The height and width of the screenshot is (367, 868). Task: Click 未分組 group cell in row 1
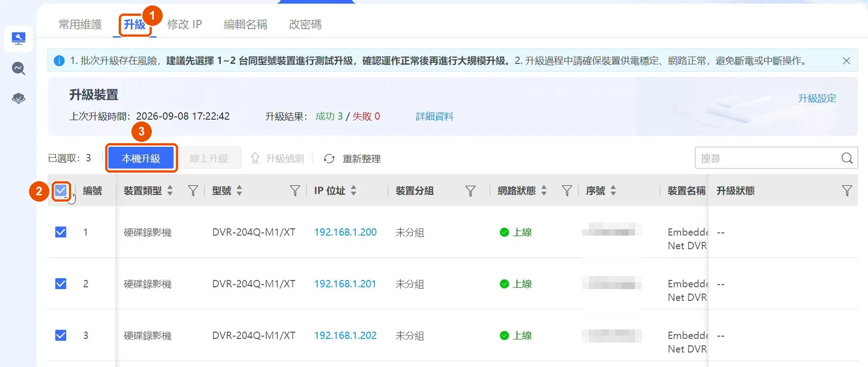pyautogui.click(x=410, y=232)
